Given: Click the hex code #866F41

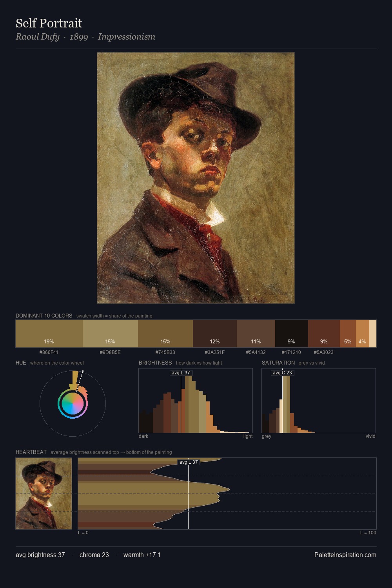Looking at the screenshot, I should point(49,352).
